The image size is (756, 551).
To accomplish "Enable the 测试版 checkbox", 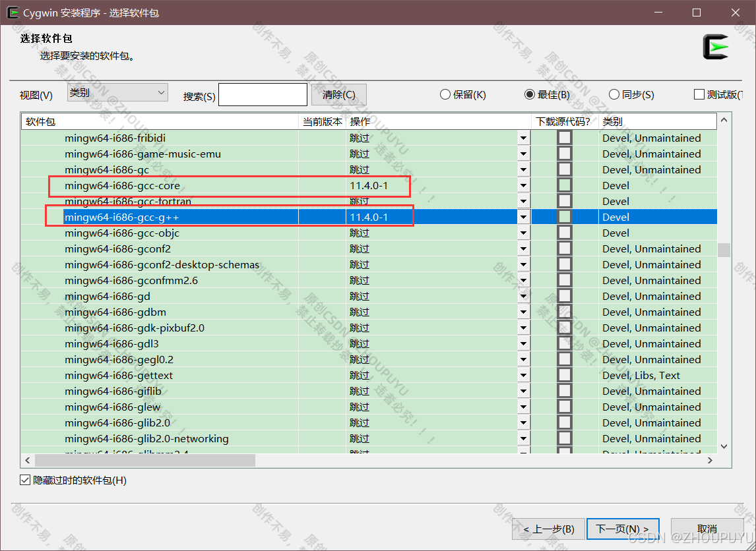I will pyautogui.click(x=699, y=94).
